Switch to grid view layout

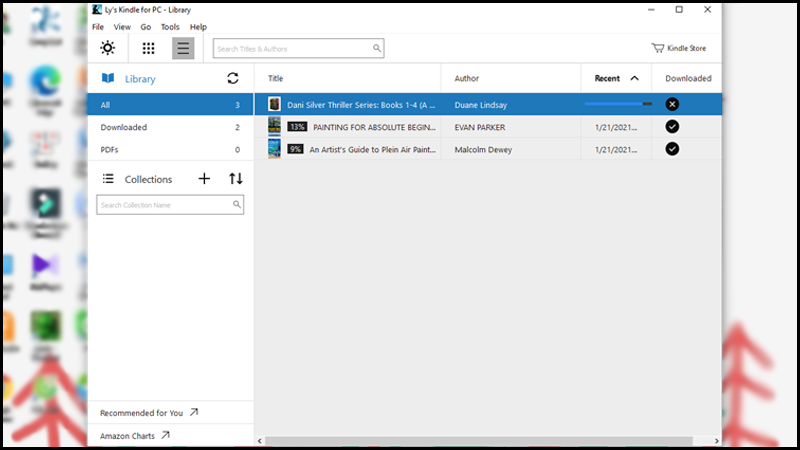click(148, 48)
